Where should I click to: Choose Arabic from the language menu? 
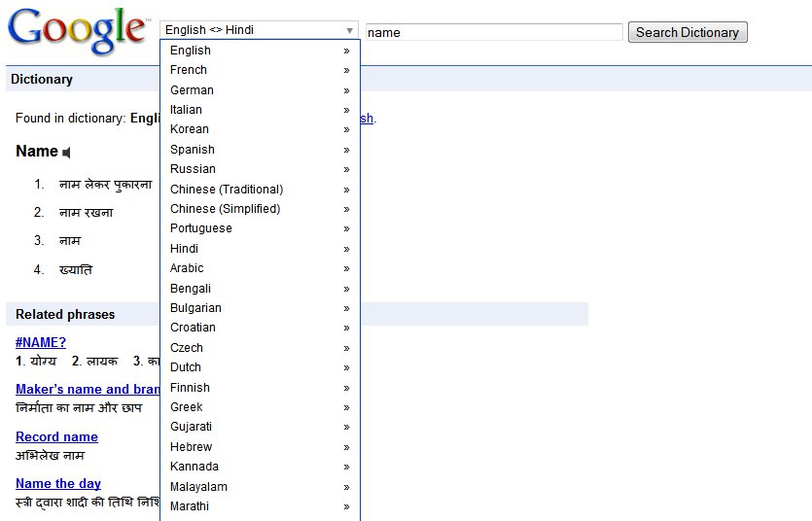[x=260, y=268]
